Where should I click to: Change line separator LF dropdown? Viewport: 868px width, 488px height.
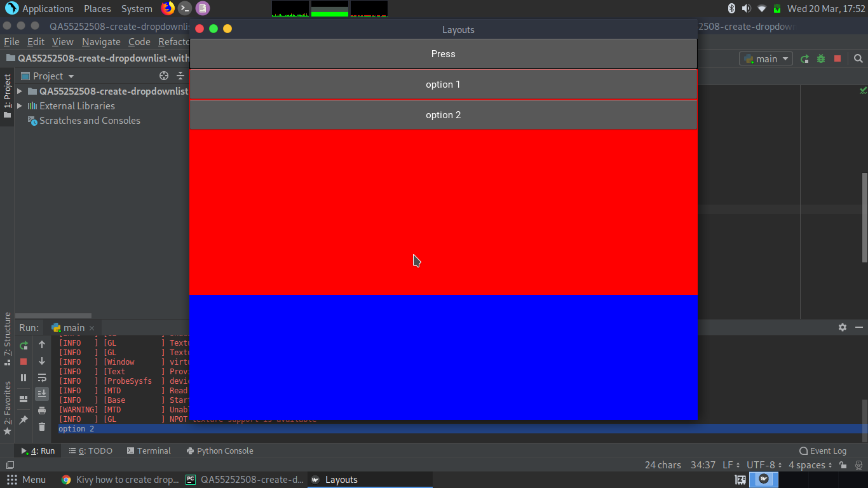[x=731, y=465]
